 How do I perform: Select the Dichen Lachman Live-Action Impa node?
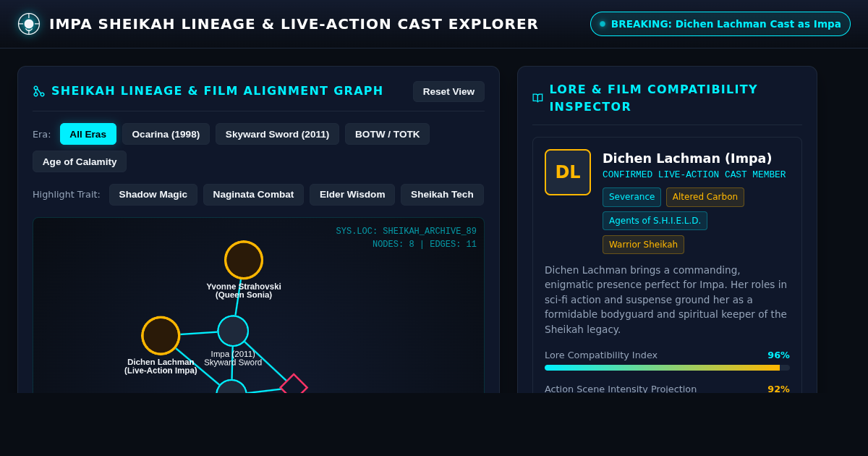(161, 336)
